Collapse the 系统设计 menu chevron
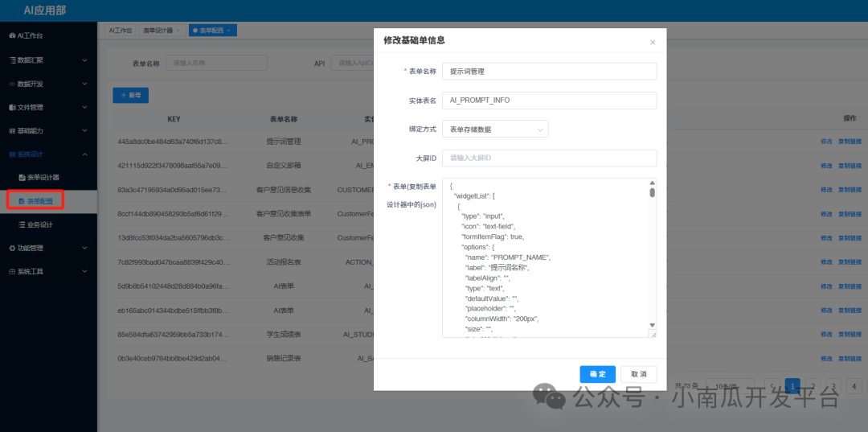This screenshot has width=868, height=432. (x=84, y=154)
